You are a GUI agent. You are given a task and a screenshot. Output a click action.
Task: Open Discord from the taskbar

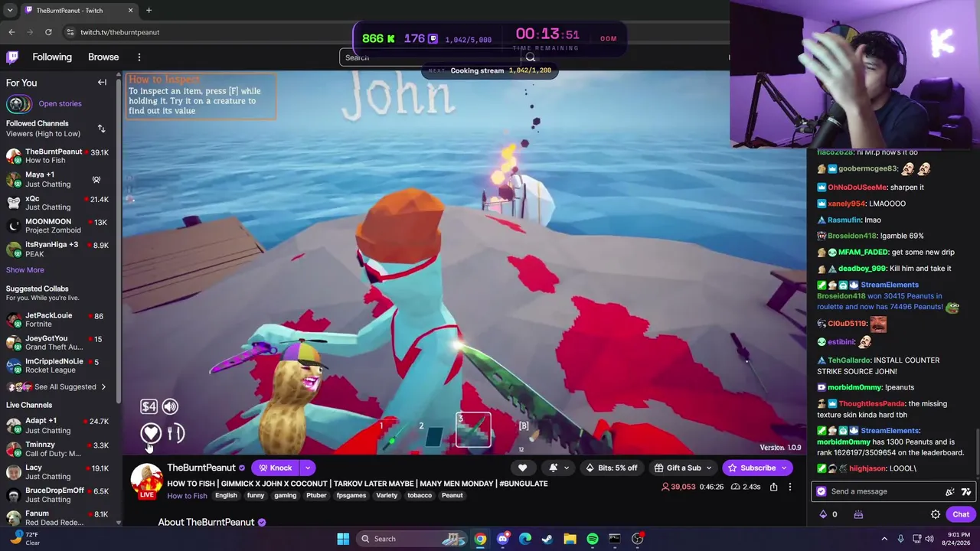502,539
